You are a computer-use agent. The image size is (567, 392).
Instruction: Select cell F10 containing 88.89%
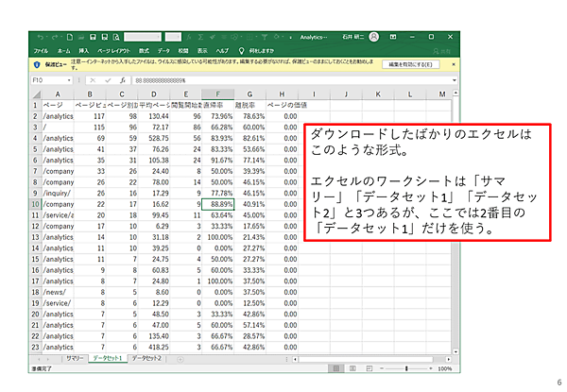pyautogui.click(x=217, y=203)
